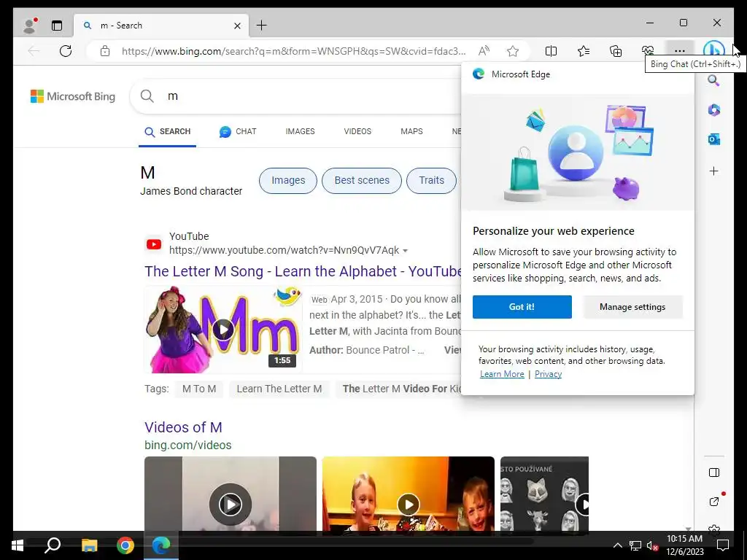Viewport: 747px width, 560px height.
Task: Open link in new window sidebar icon
Action: coord(713,501)
